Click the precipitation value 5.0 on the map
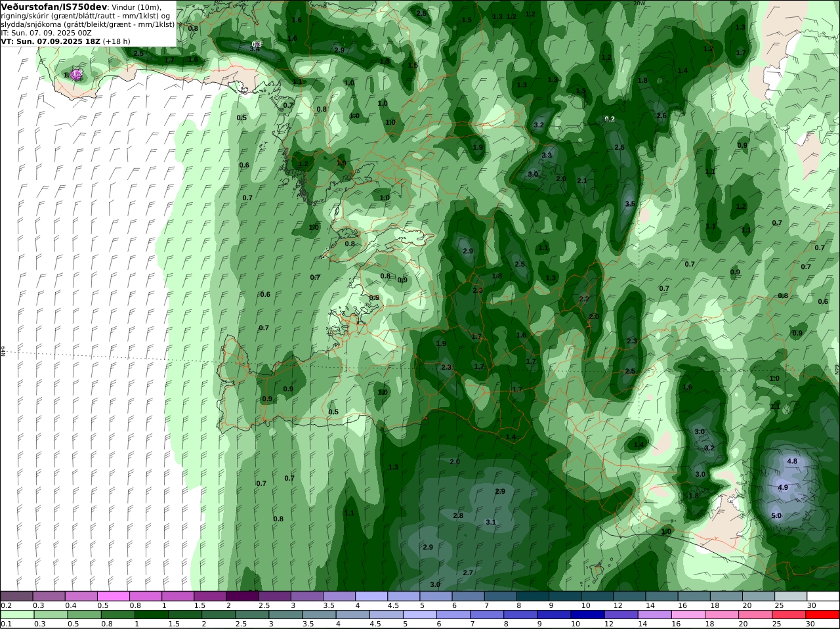The image size is (840, 629). tap(776, 515)
